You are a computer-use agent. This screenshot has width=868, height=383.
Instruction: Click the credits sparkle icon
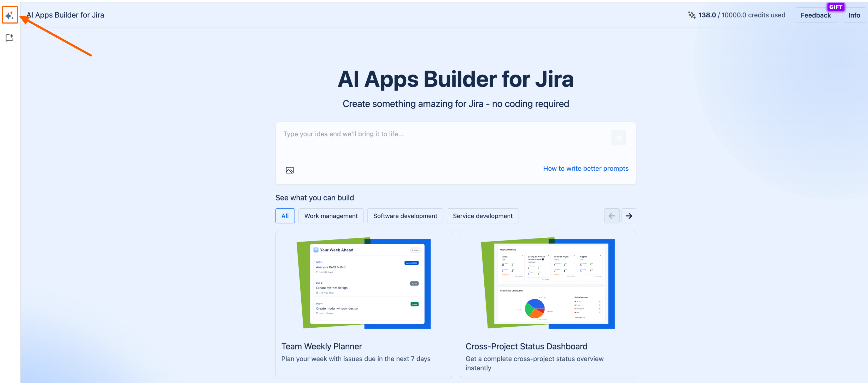[691, 15]
